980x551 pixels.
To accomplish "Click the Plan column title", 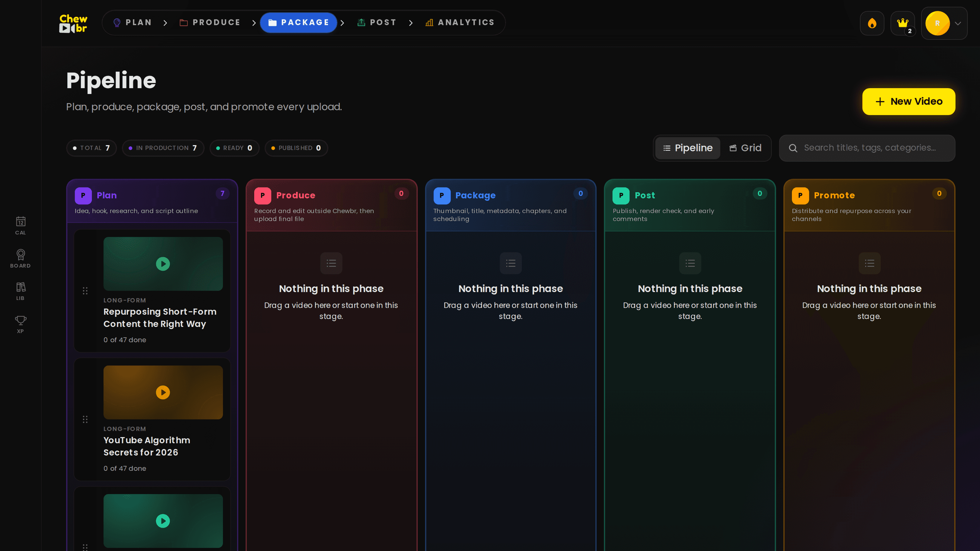I will (107, 196).
